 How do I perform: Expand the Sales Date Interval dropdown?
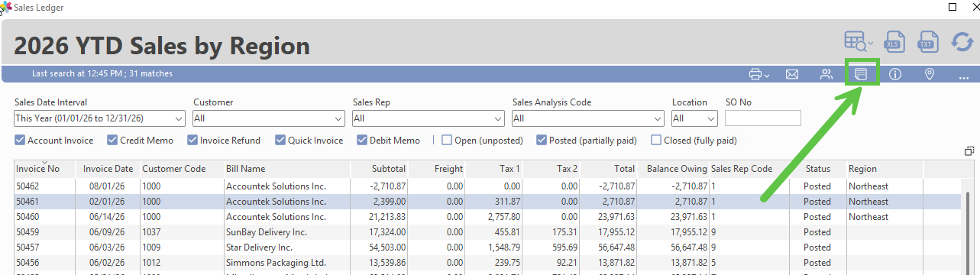click(x=179, y=118)
